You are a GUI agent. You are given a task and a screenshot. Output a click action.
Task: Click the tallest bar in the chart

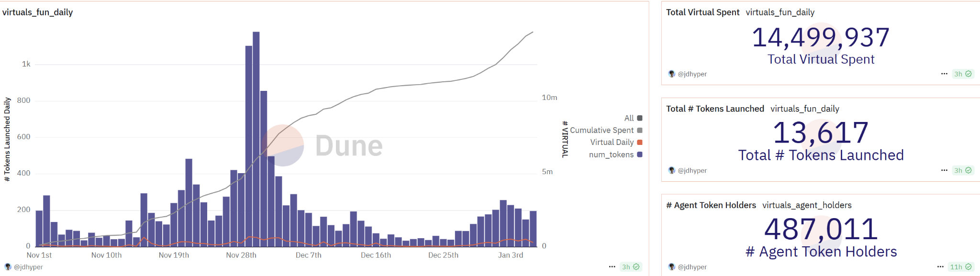256,139
